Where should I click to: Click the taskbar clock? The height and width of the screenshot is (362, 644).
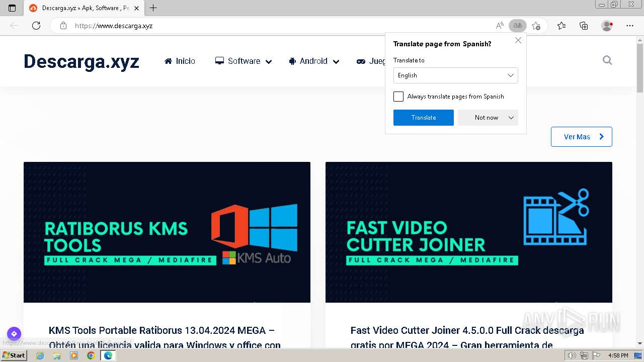pyautogui.click(x=618, y=355)
